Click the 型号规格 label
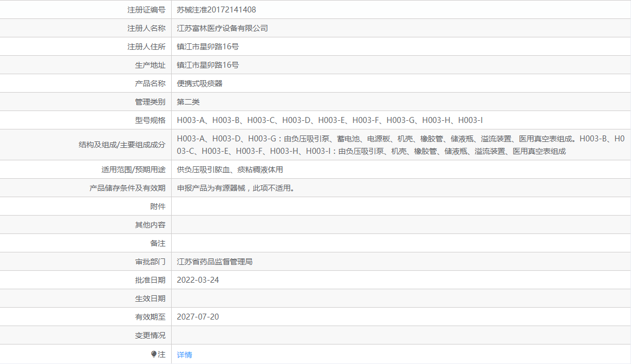The height and width of the screenshot is (364, 631). [x=150, y=120]
